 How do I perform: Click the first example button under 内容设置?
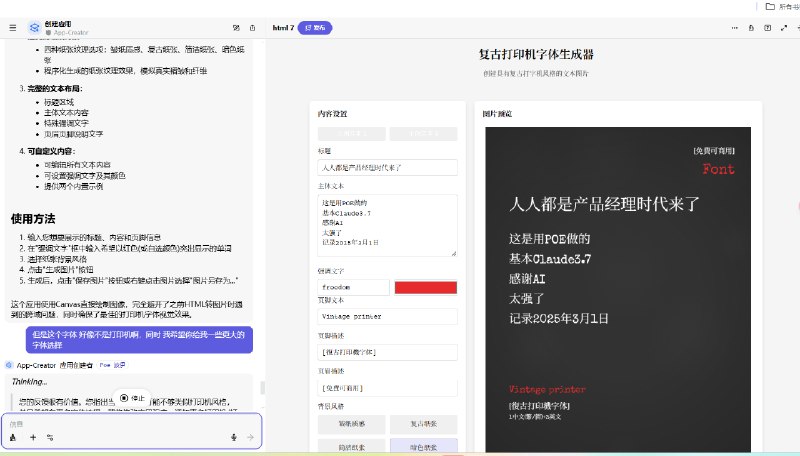(x=352, y=134)
